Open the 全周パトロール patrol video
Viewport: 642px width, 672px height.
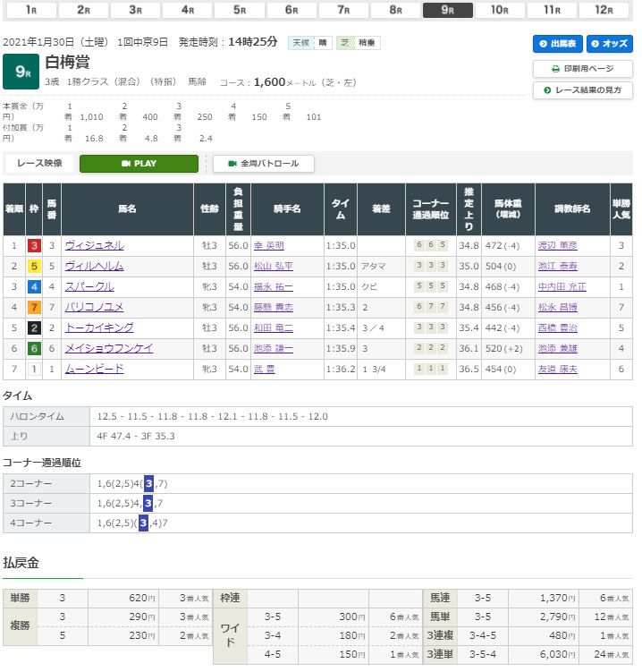coord(263,164)
